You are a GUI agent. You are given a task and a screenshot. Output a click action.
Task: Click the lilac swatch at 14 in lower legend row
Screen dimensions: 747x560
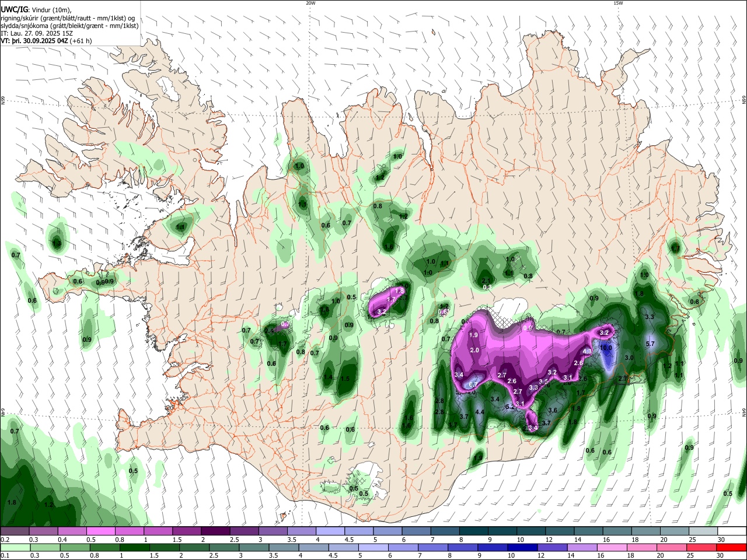(x=582, y=547)
